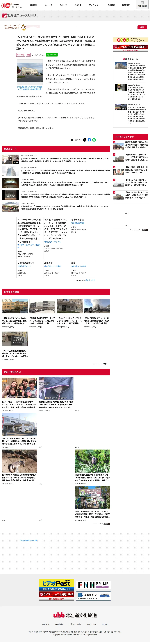This screenshot has width=150, height=644.
Task: Open the イベント menu
Action: pyautogui.click(x=78, y=5)
